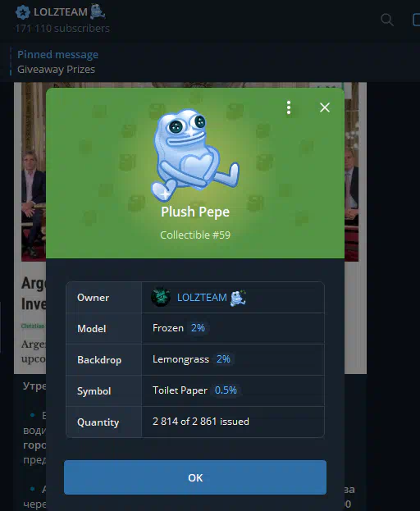Click the 171 110 subscribers text
Viewport: 420px width, 511px height.
pyautogui.click(x=62, y=29)
